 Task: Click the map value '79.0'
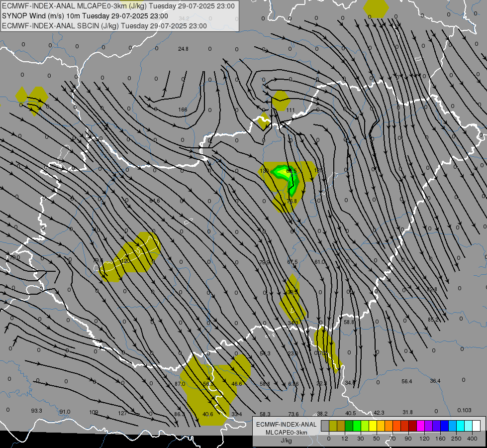(x=14, y=257)
